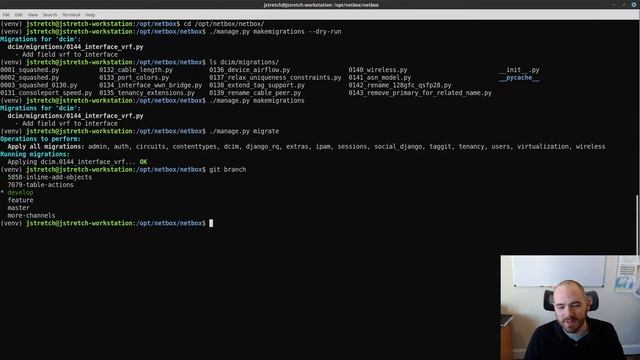This screenshot has height=360, width=640.
Task: Click the '__pycache__' directory name
Action: (x=519, y=78)
